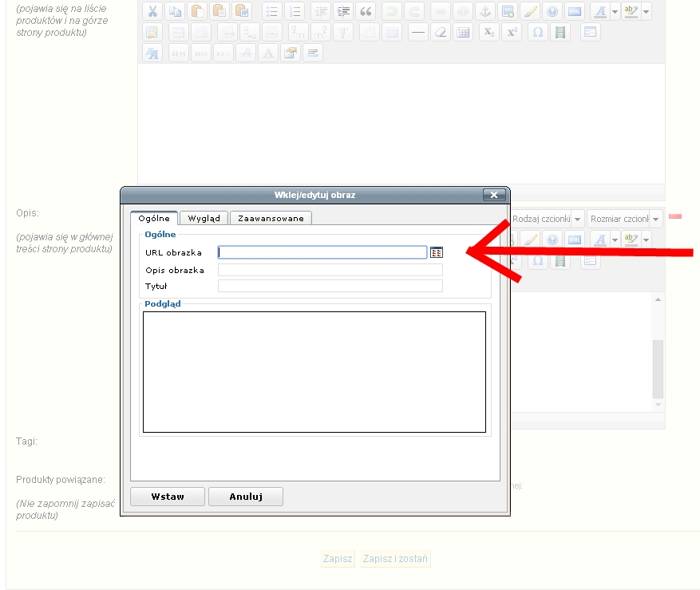The image size is (700, 590).
Task: Switch to the Wygląd tab
Action: click(x=204, y=219)
